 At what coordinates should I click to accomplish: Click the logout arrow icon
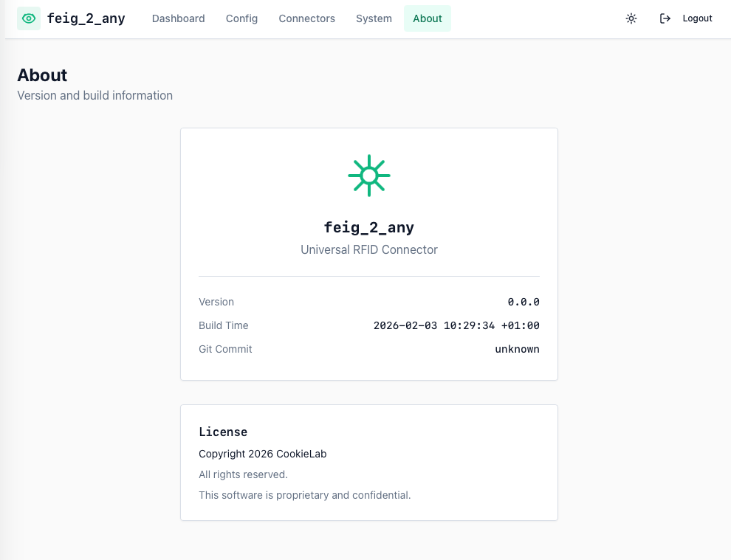pos(665,18)
